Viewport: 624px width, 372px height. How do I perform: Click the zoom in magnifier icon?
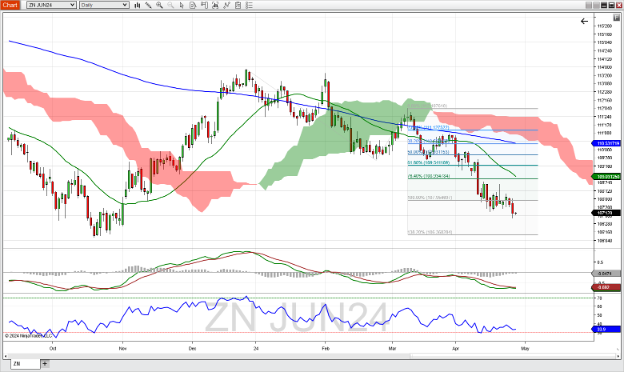(159, 5)
